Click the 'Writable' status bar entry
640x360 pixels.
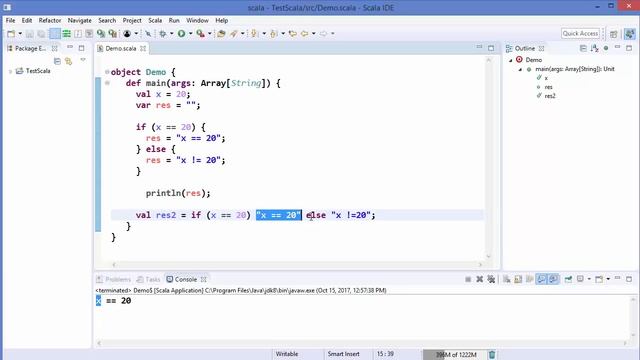pos(287,354)
